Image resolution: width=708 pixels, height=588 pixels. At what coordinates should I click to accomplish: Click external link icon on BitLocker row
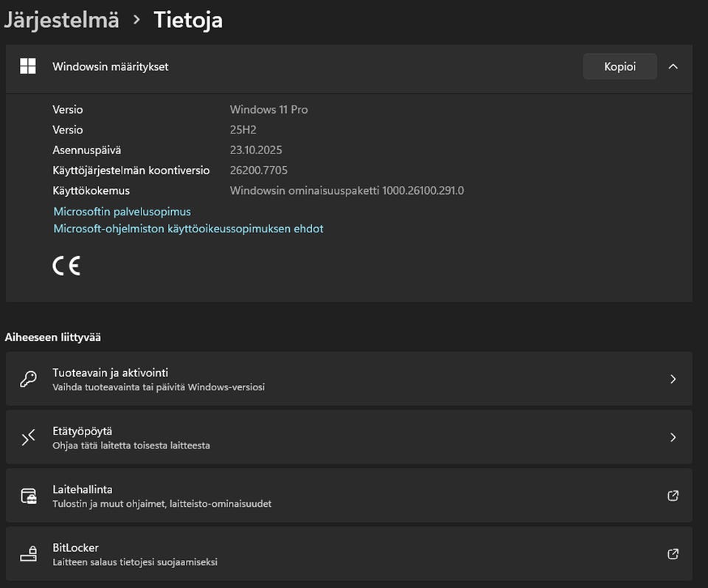[x=673, y=554]
